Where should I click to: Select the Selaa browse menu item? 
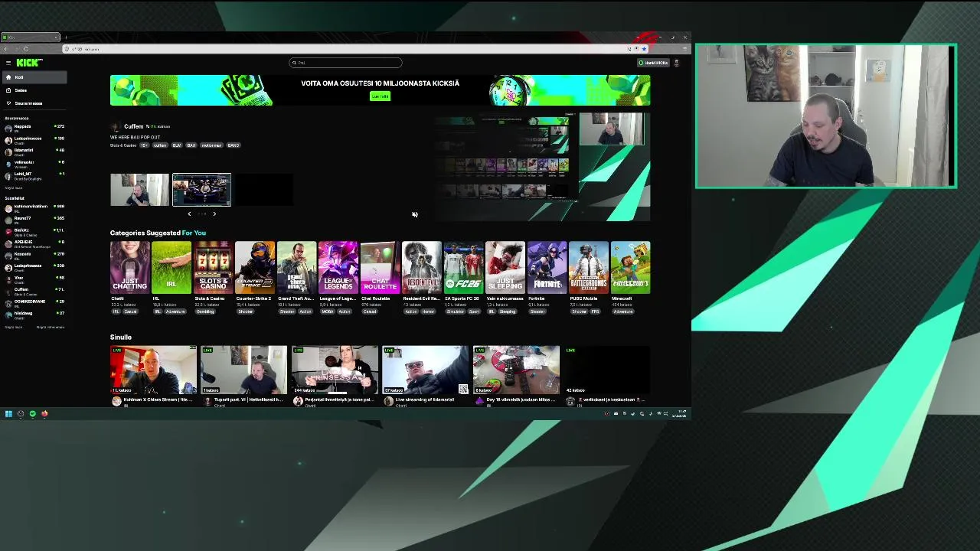(x=34, y=90)
